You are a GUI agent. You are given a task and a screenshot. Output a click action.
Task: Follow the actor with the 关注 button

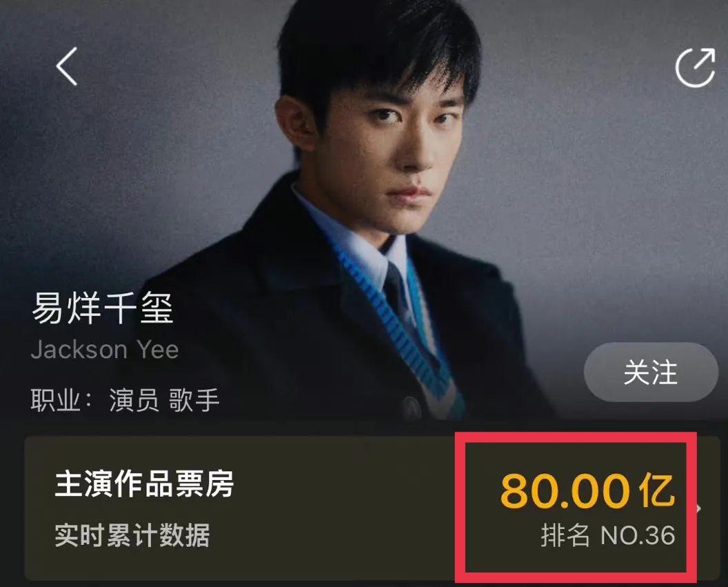(651, 372)
